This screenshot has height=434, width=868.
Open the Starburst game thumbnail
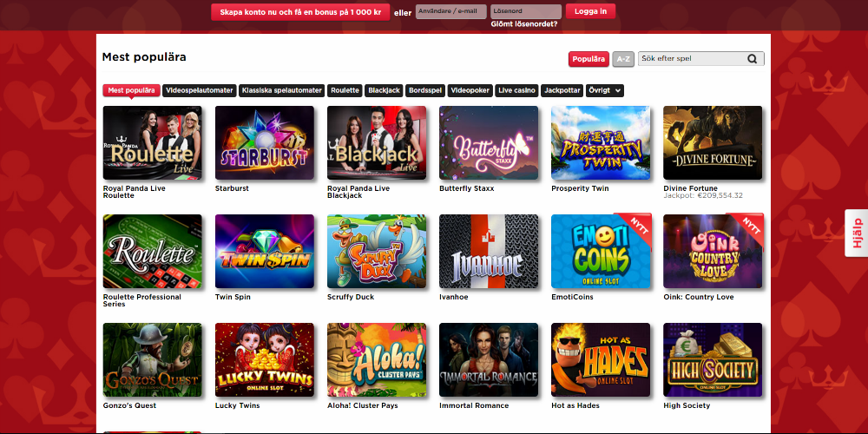(265, 143)
